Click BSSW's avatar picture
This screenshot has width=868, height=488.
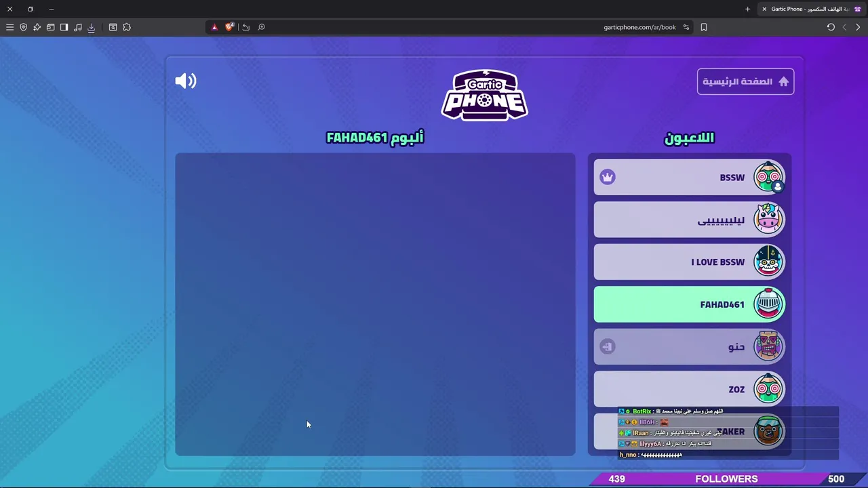coord(768,178)
